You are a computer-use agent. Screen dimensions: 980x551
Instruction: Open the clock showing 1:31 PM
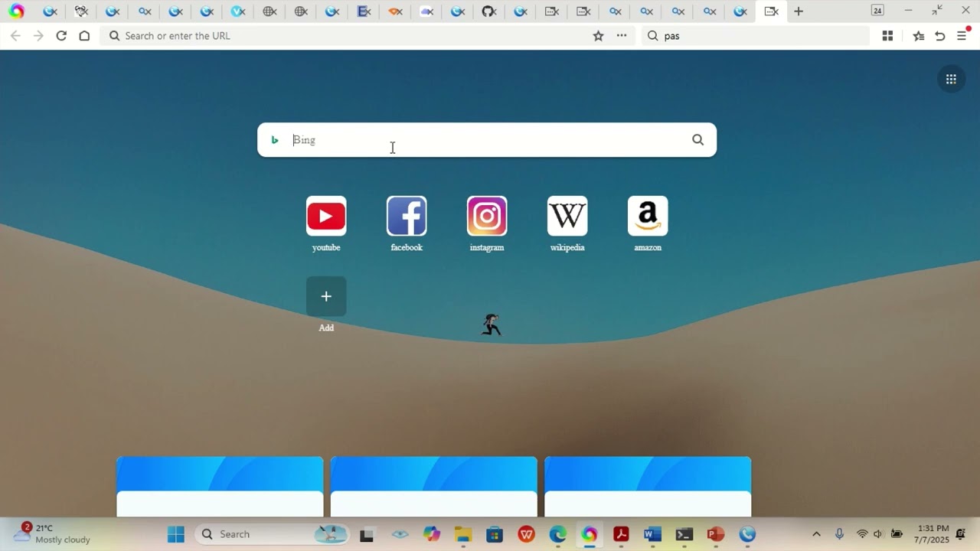[x=932, y=534]
